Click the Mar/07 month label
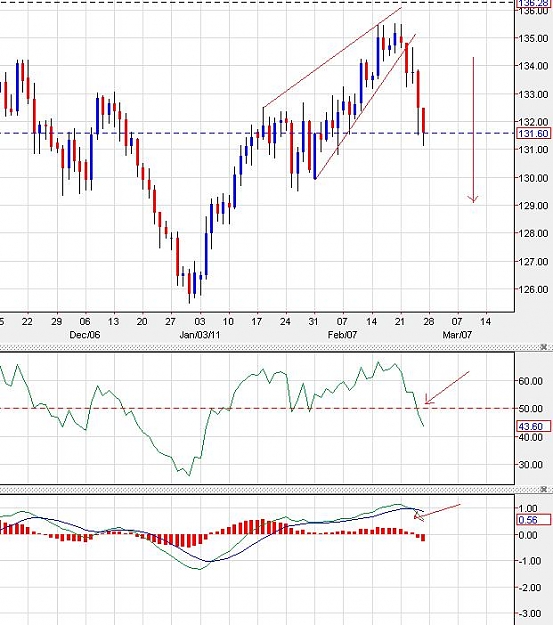The image size is (553, 625). 457,335
